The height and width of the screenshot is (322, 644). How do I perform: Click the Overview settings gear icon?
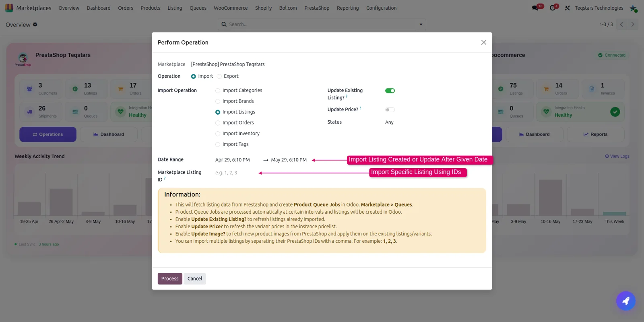(35, 25)
